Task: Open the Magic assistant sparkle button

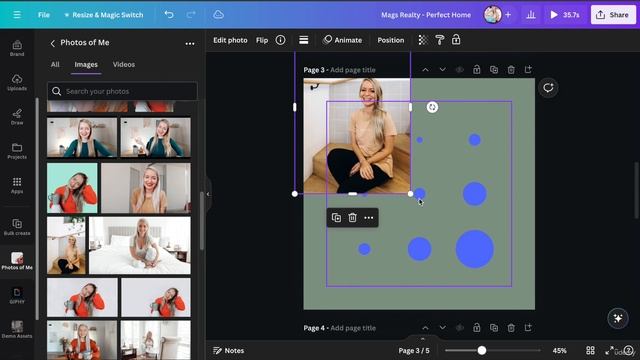Action: (x=618, y=318)
